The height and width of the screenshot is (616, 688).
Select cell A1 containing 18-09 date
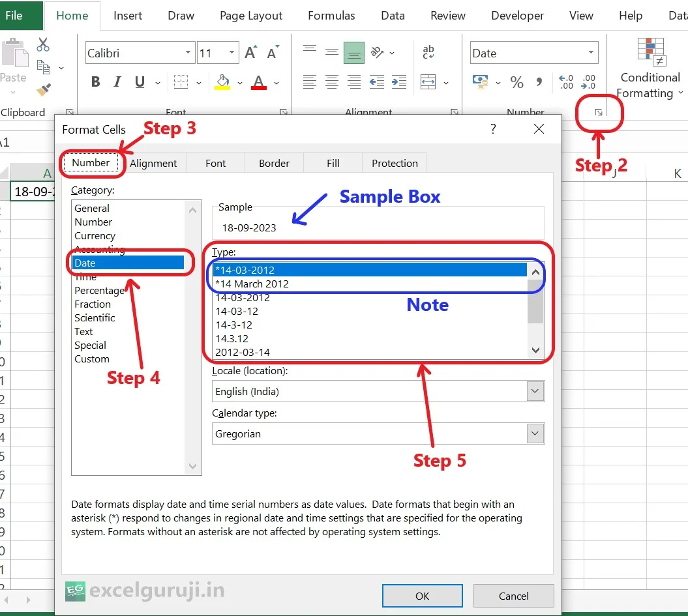[x=33, y=192]
